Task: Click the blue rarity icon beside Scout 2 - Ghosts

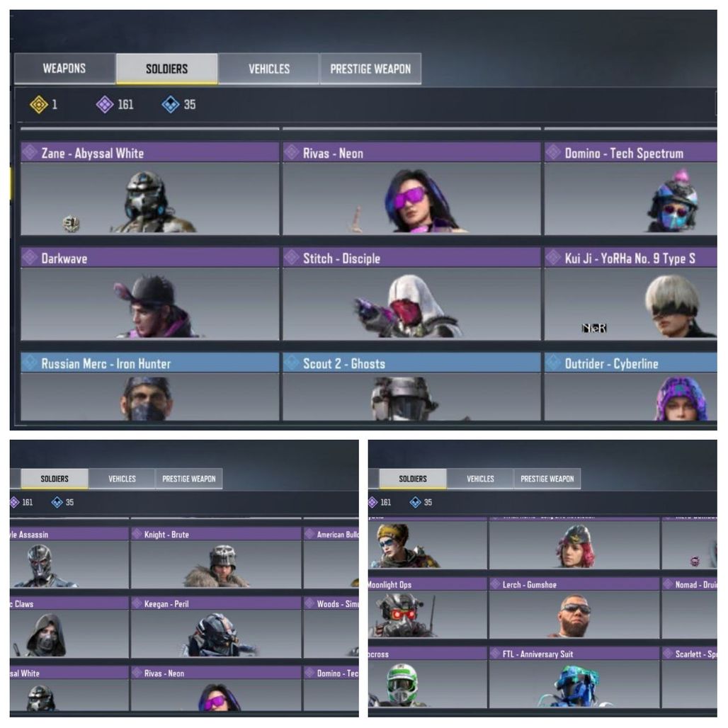Action: pyautogui.click(x=292, y=362)
